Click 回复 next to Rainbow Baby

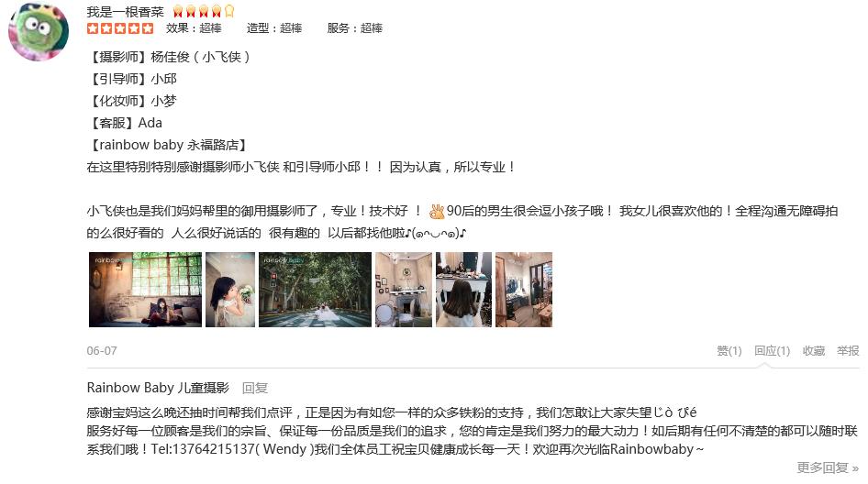pyautogui.click(x=255, y=389)
